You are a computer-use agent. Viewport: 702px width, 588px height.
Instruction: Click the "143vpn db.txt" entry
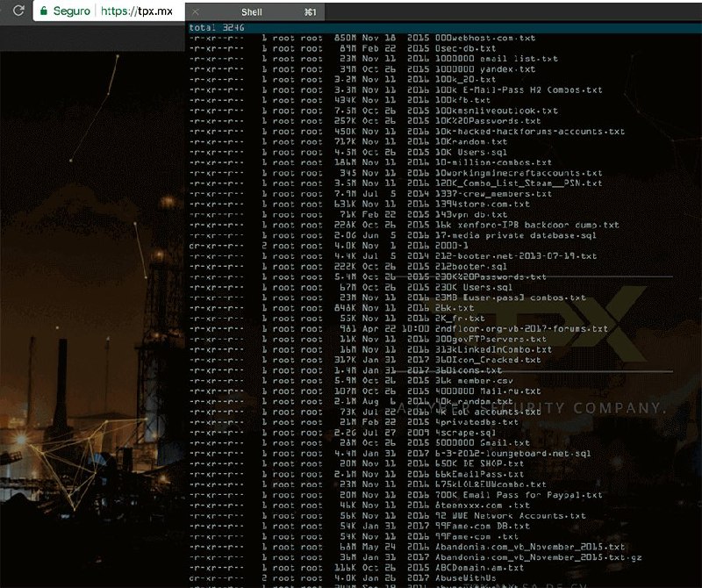click(471, 214)
